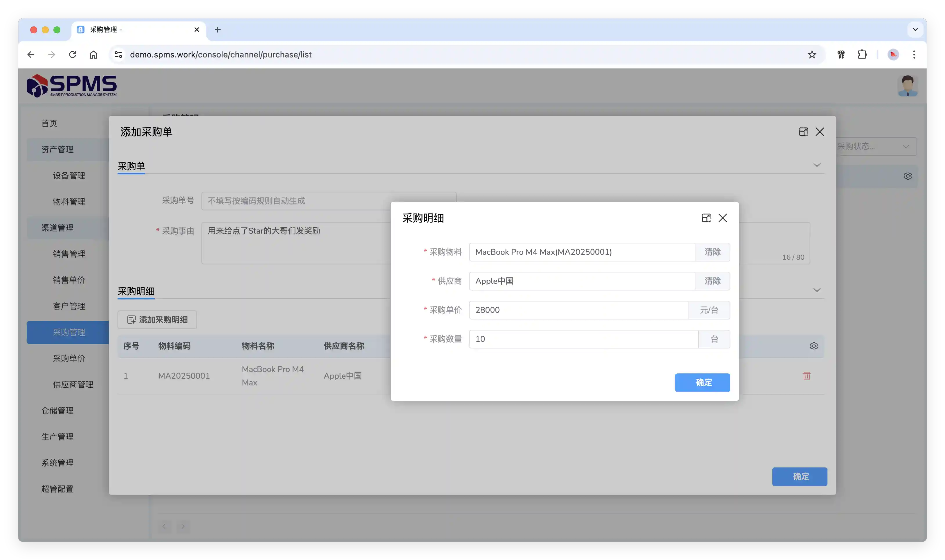
Task: Click the SPMS logo
Action: (72, 86)
